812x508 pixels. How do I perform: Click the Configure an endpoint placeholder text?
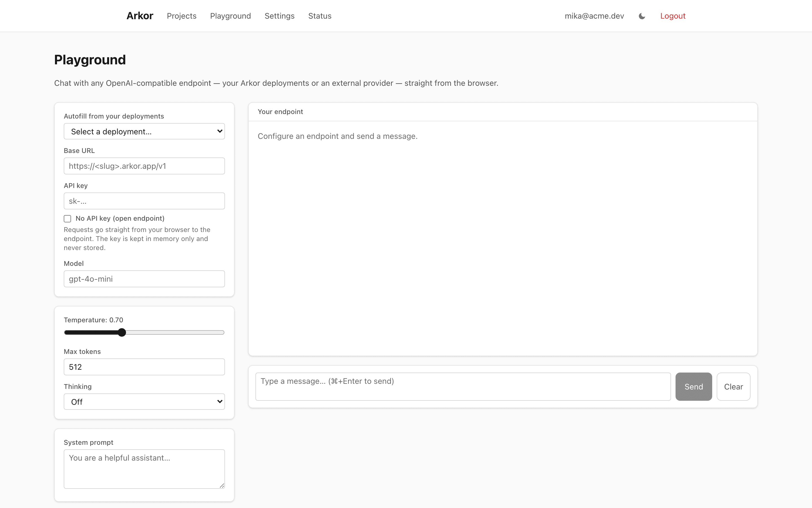point(337,136)
